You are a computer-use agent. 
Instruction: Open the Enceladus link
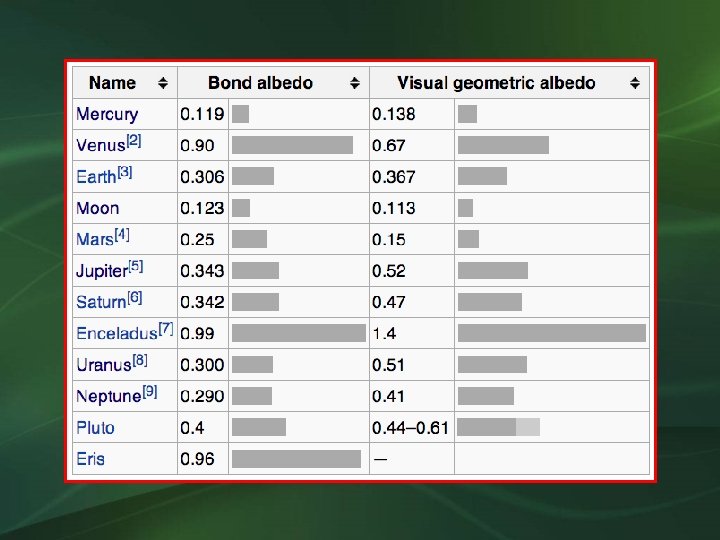click(116, 333)
